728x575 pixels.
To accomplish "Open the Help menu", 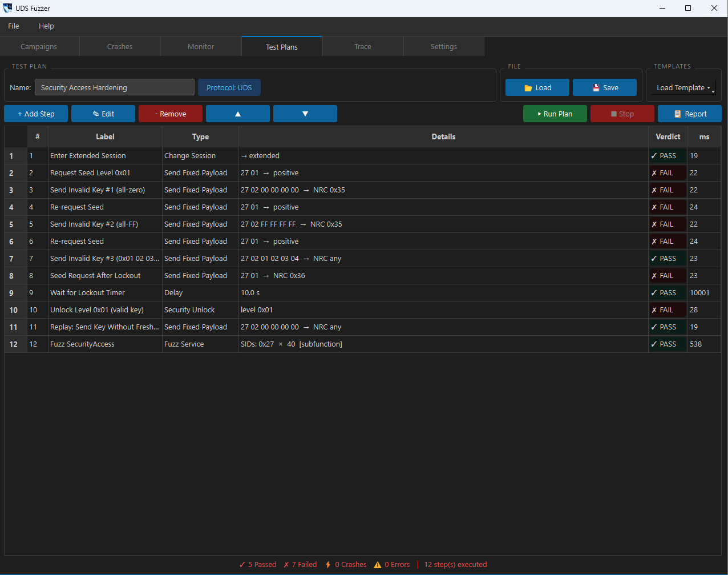I will 46,26.
